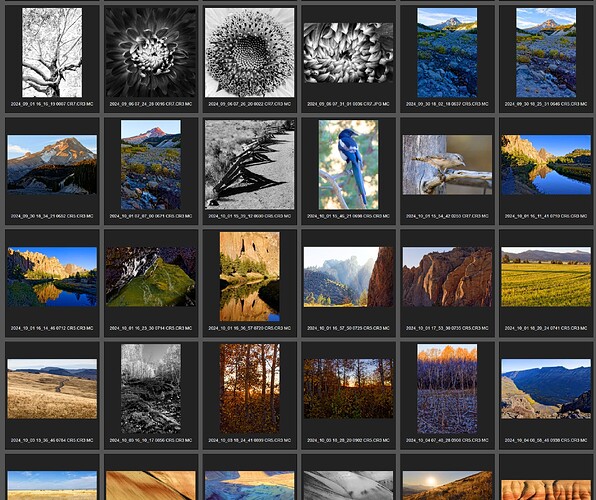Image resolution: width=596 pixels, height=500 pixels.
Task: Open the vertical cliff reflection river photo
Action: [x=250, y=277]
